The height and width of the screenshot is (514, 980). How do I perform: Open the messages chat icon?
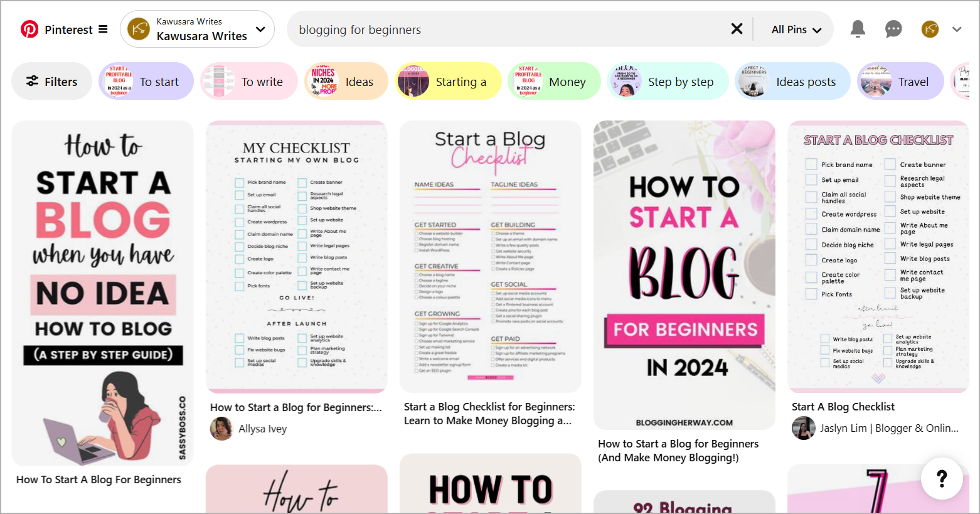point(893,28)
